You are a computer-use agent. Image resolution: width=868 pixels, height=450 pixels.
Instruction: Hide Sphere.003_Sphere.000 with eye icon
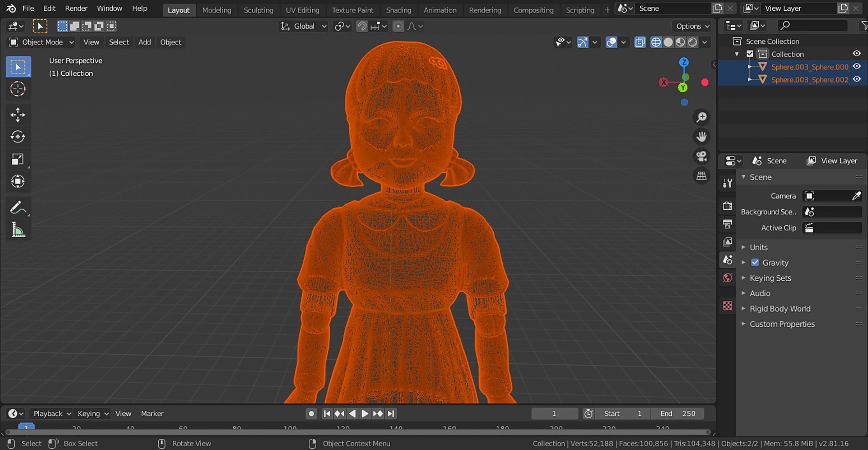pyautogui.click(x=857, y=66)
